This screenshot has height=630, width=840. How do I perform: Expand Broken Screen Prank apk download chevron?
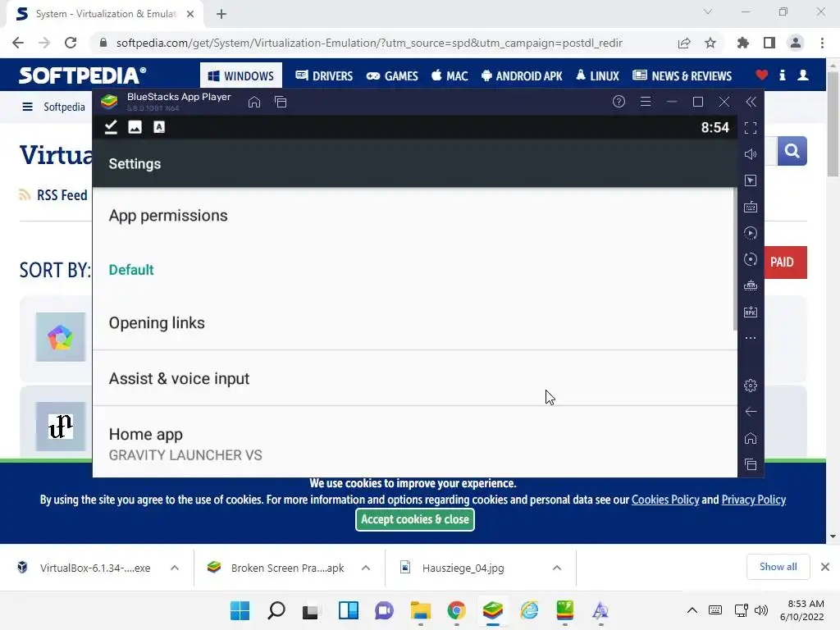[x=366, y=568]
